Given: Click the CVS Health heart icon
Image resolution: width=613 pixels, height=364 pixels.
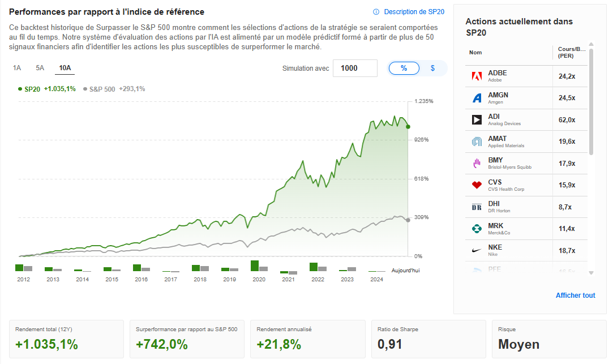Looking at the screenshot, I should pyautogui.click(x=477, y=185).
